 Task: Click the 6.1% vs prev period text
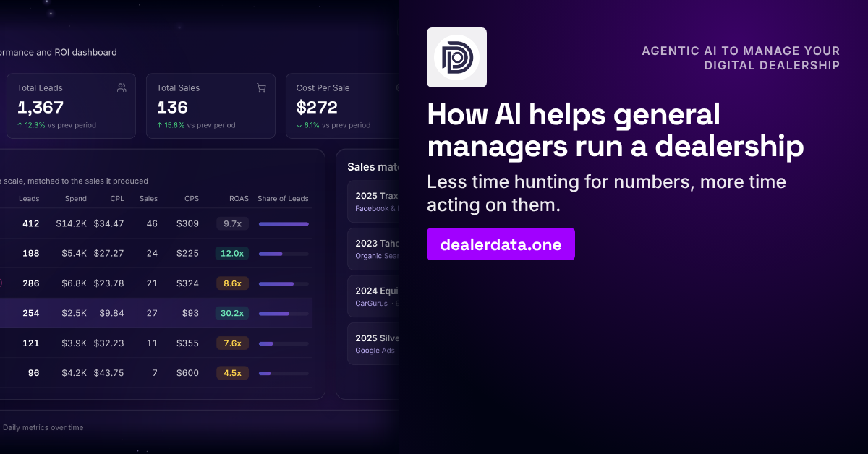333,125
